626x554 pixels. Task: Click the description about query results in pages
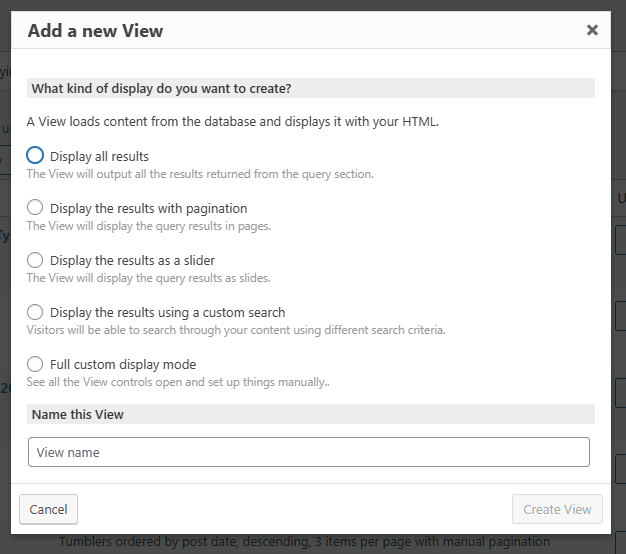click(x=148, y=226)
